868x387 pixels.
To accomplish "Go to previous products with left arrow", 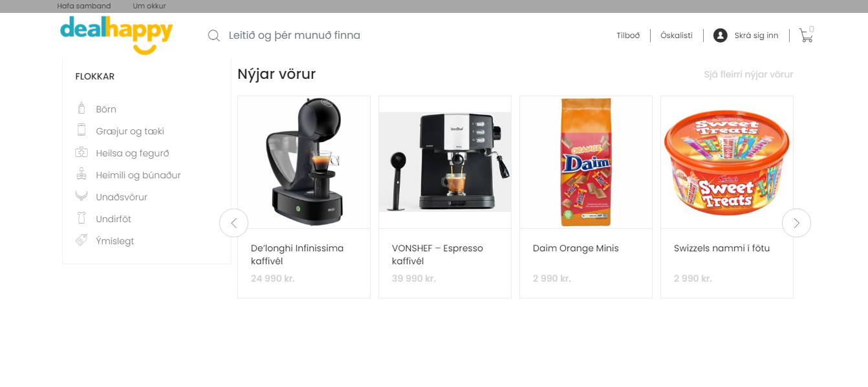I will coord(233,223).
